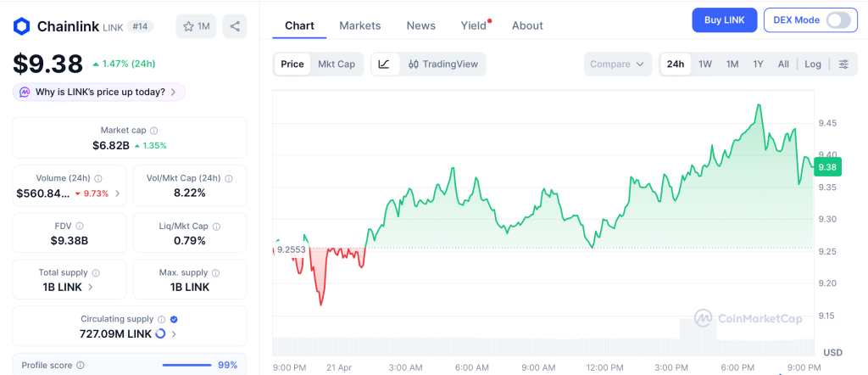The image size is (868, 375).
Task: Click the Market cap info icon
Action: [153, 131]
